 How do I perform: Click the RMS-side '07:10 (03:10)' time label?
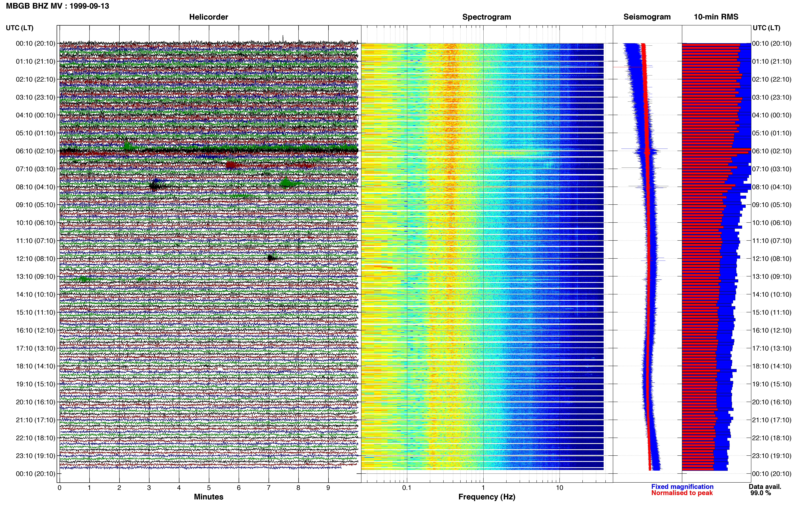click(x=772, y=169)
